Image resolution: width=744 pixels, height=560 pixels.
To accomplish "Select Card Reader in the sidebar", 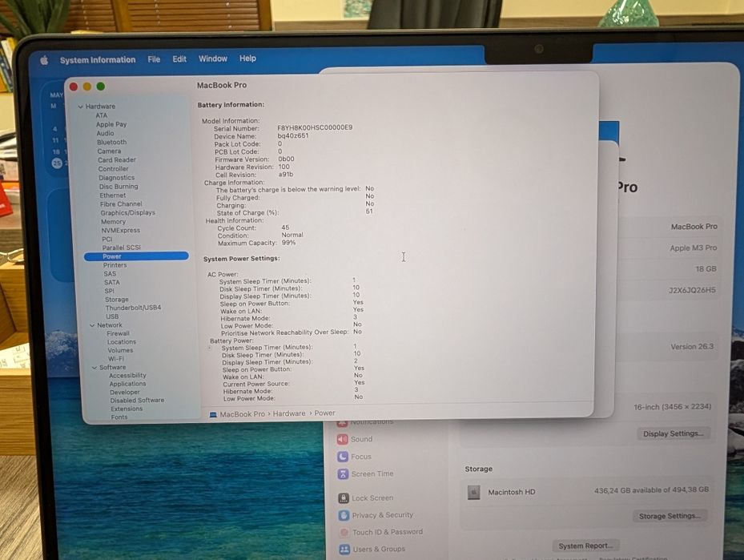I will [117, 160].
